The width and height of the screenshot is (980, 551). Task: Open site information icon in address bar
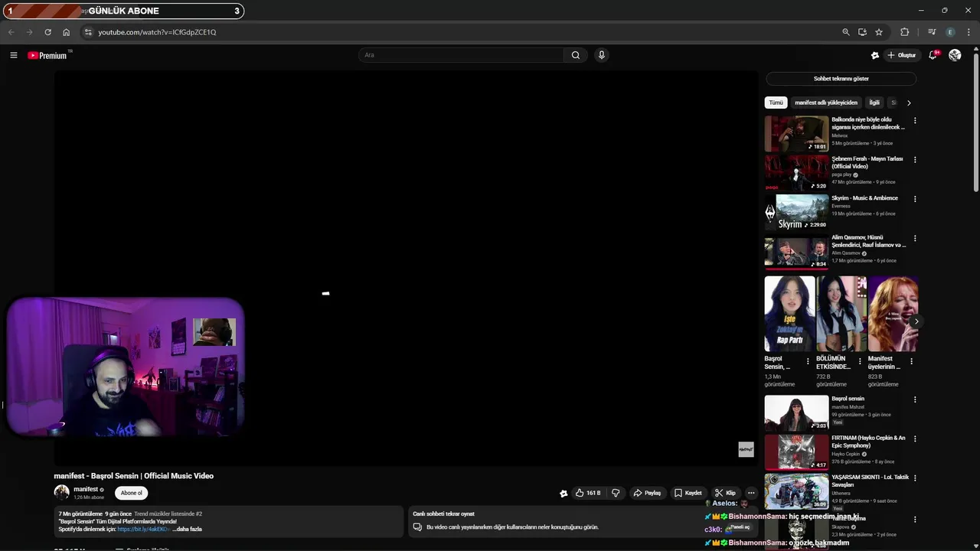[88, 32]
